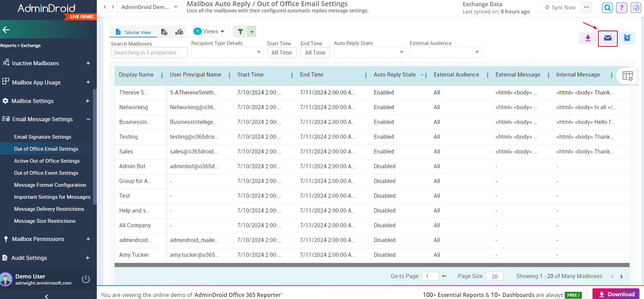Open the purple question mark help icon
This screenshot has height=299, width=644.
[621, 8]
